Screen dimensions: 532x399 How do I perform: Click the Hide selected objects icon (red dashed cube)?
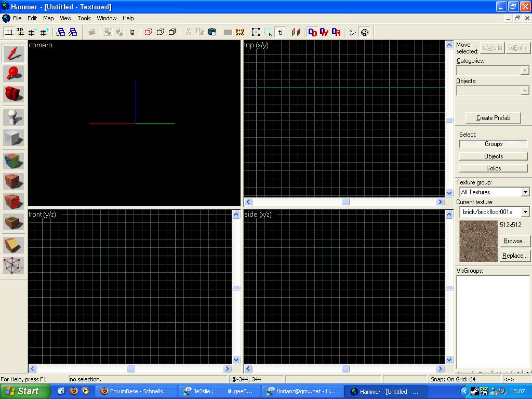148,32
